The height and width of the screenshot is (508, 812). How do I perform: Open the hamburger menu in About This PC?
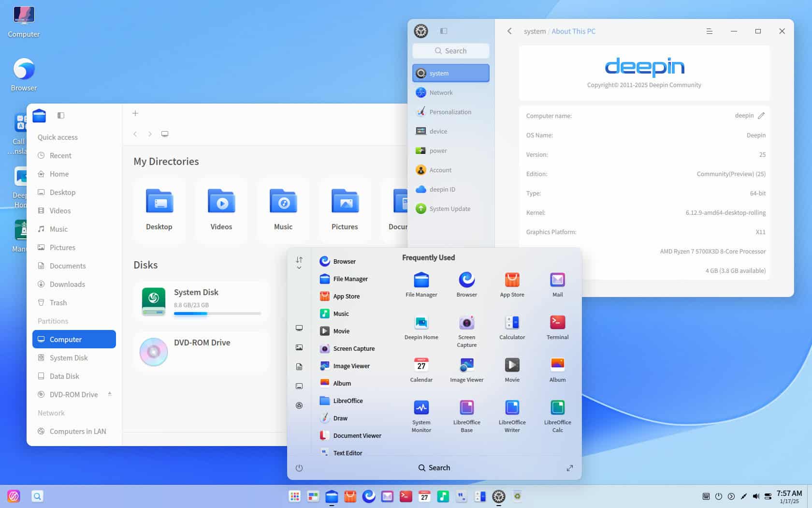(x=710, y=31)
